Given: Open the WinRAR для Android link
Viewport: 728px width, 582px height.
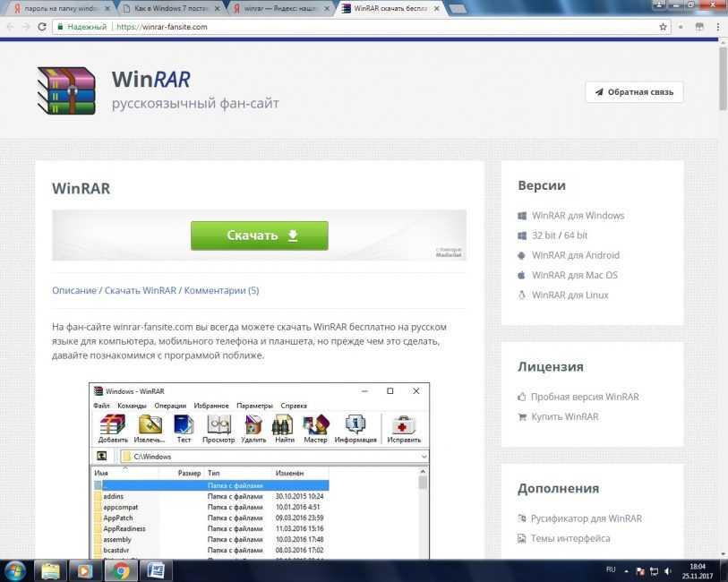Looking at the screenshot, I should point(575,255).
